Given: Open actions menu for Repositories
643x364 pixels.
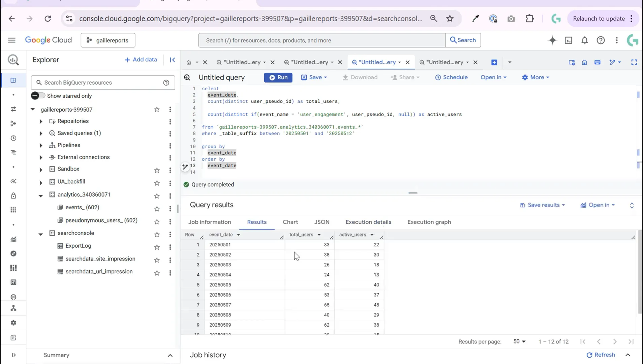Looking at the screenshot, I should [x=170, y=122].
